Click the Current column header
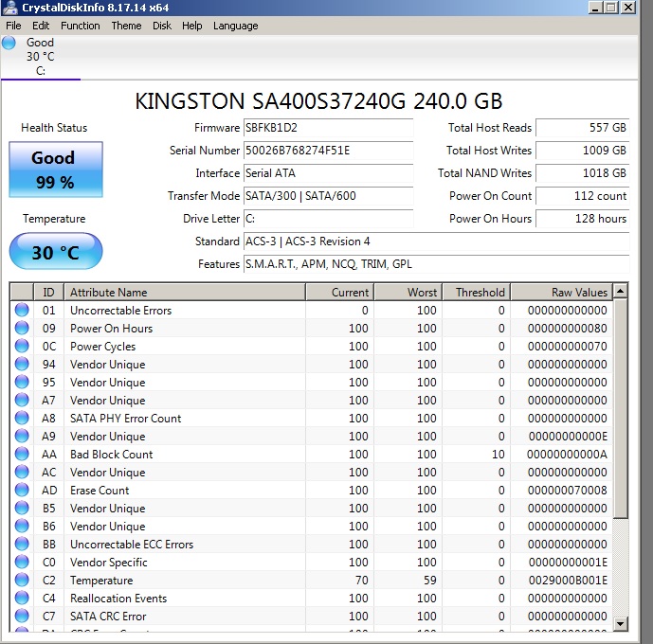 pyautogui.click(x=340, y=292)
